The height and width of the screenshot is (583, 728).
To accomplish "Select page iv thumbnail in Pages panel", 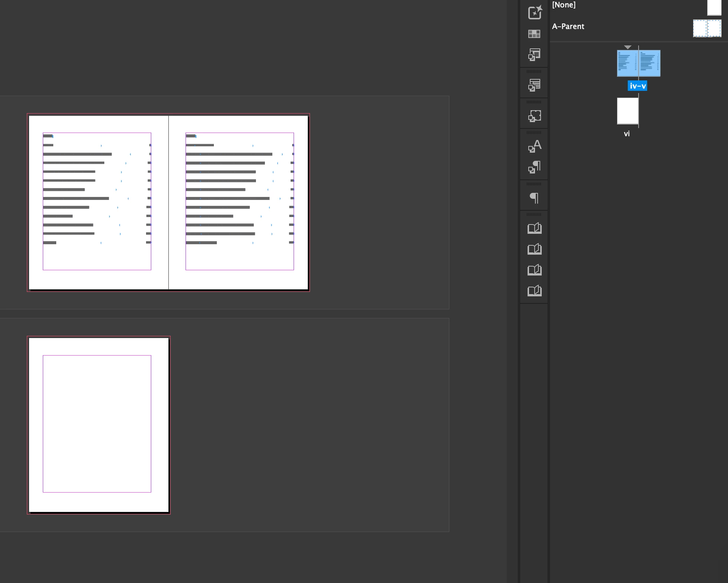I will click(628, 63).
